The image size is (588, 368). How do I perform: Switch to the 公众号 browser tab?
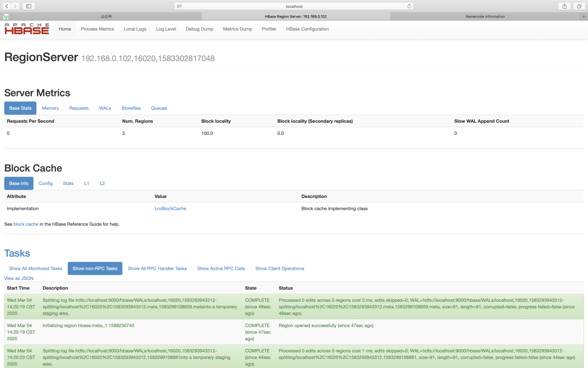106,17
